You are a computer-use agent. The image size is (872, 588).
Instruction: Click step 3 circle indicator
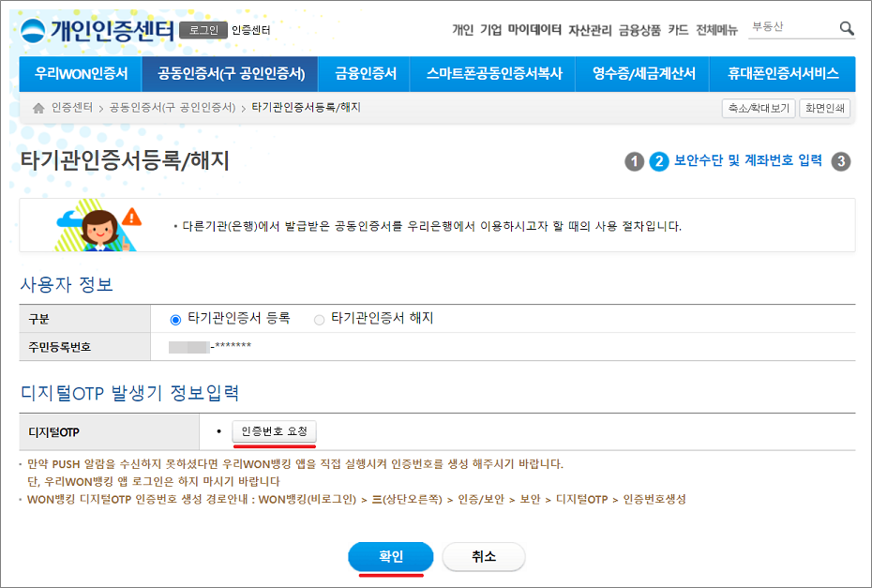841,162
